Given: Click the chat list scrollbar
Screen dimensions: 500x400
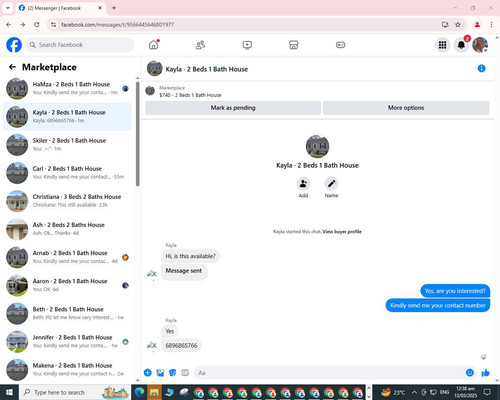Looking at the screenshot, I should tap(137, 133).
